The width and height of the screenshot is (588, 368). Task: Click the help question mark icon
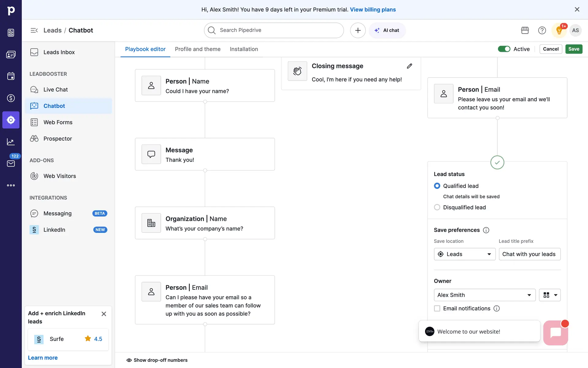coord(542,30)
